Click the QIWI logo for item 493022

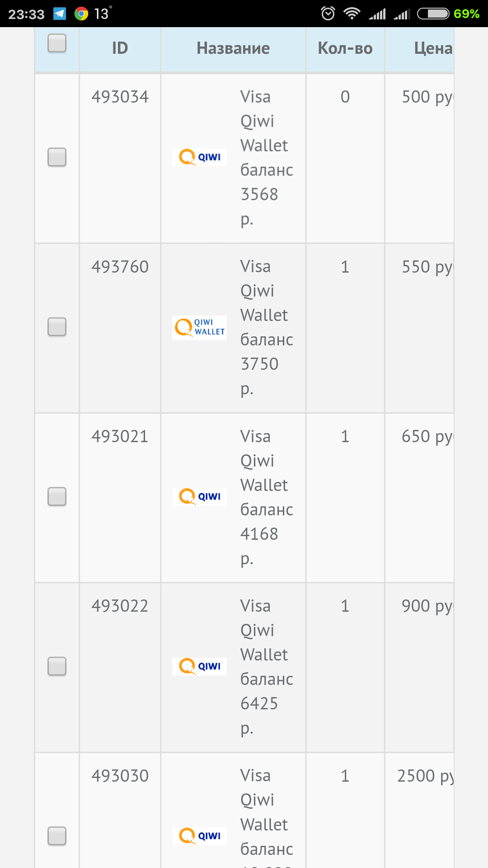(199, 666)
